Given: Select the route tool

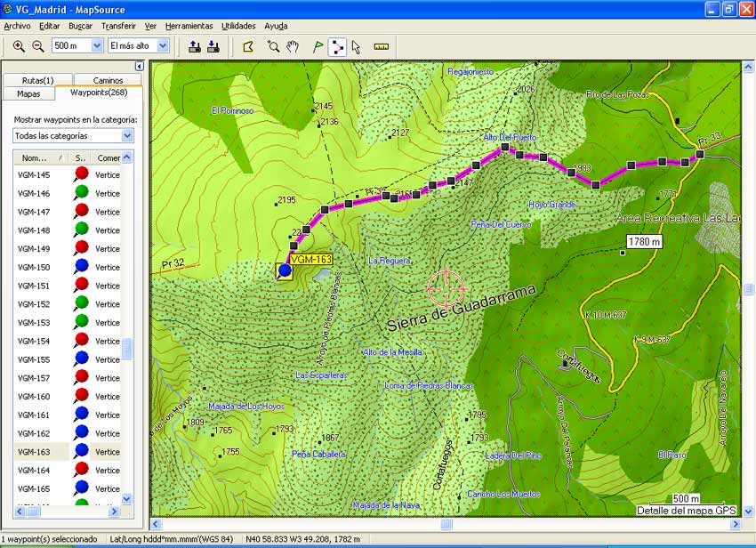Looking at the screenshot, I should pos(337,47).
